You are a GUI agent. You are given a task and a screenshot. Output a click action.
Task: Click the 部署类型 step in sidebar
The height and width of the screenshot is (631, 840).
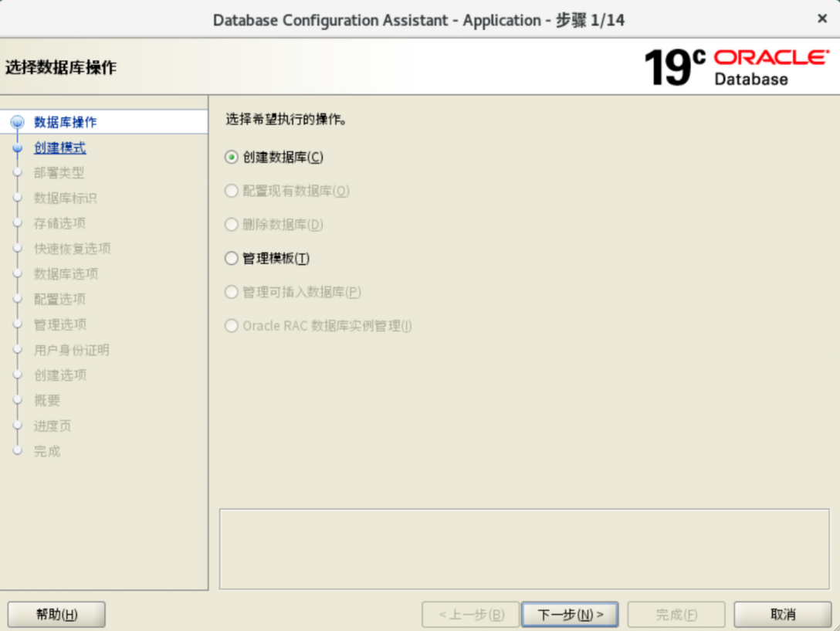coord(59,173)
